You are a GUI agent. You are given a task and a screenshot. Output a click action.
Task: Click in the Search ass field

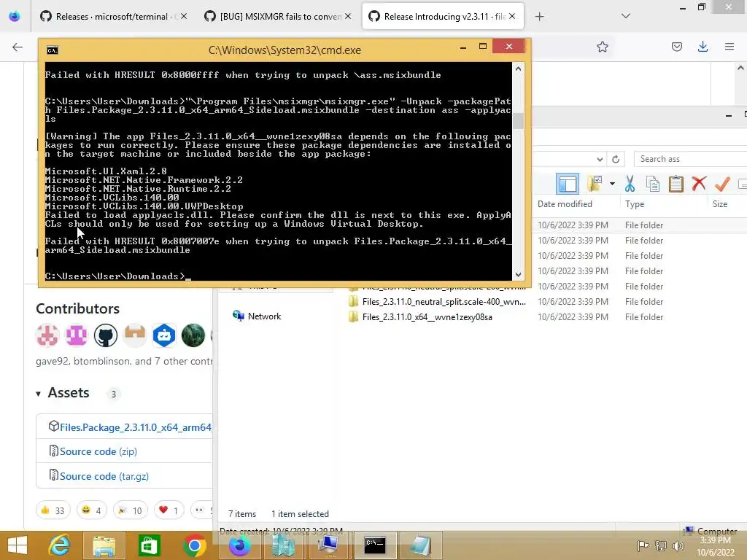pos(690,159)
